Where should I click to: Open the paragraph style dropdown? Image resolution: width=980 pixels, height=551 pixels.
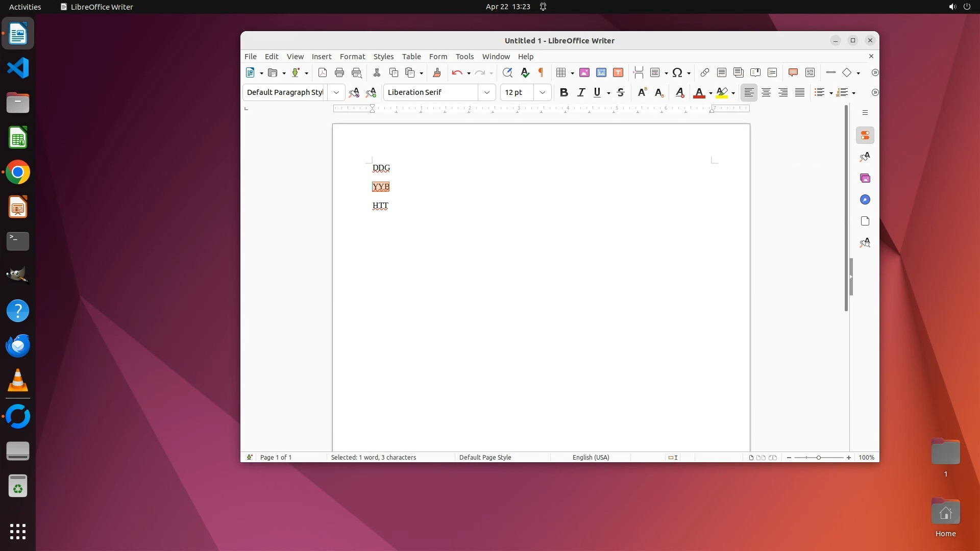336,92
